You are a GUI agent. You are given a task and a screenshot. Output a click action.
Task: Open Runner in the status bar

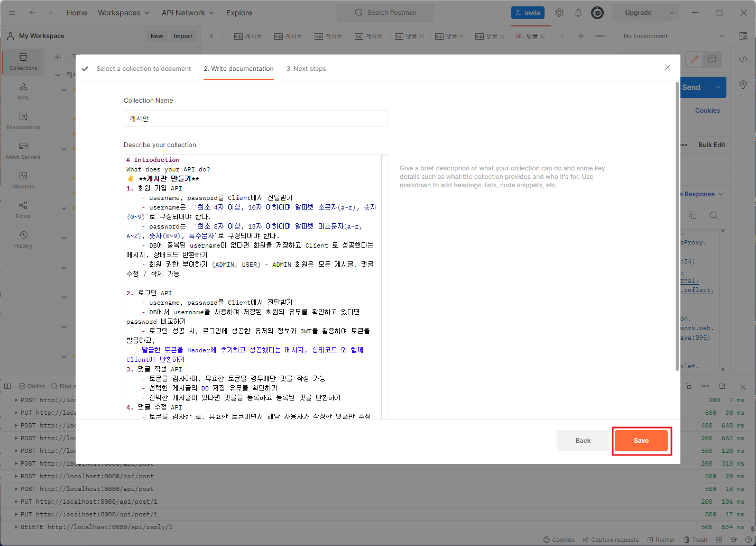pos(661,540)
